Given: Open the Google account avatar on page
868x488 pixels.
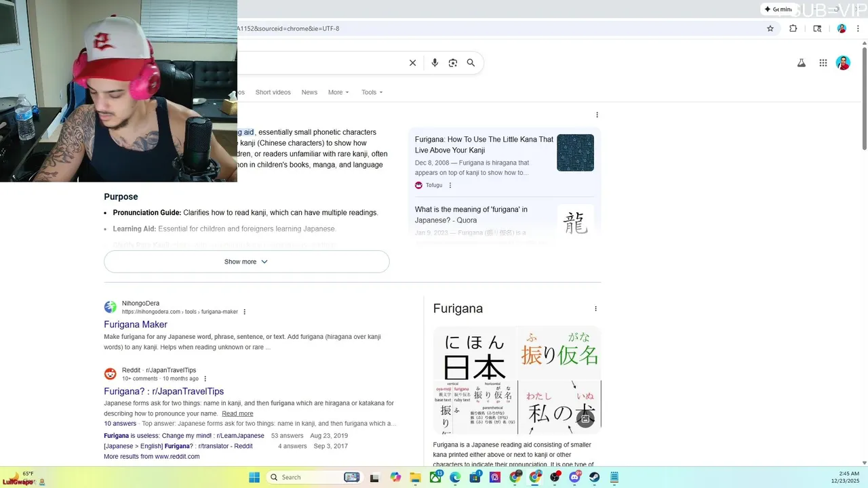Looking at the screenshot, I should click(844, 63).
